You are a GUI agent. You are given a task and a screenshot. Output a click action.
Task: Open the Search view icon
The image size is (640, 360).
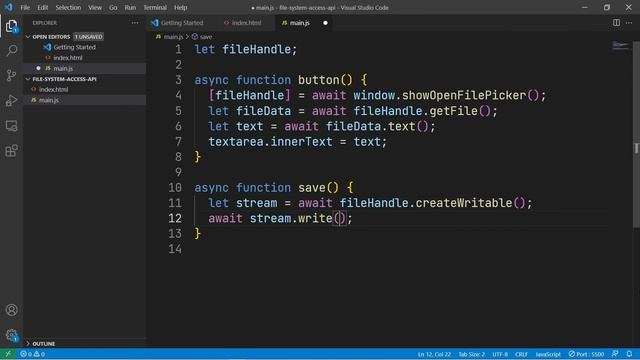pyautogui.click(x=11, y=51)
